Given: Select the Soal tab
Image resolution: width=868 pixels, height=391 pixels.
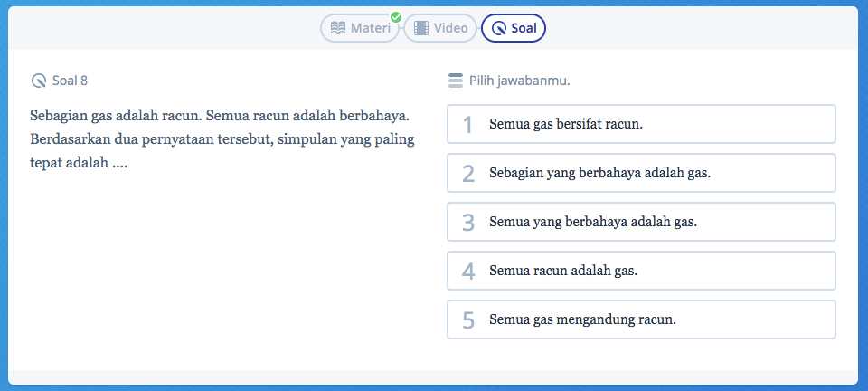Looking at the screenshot, I should click(514, 28).
